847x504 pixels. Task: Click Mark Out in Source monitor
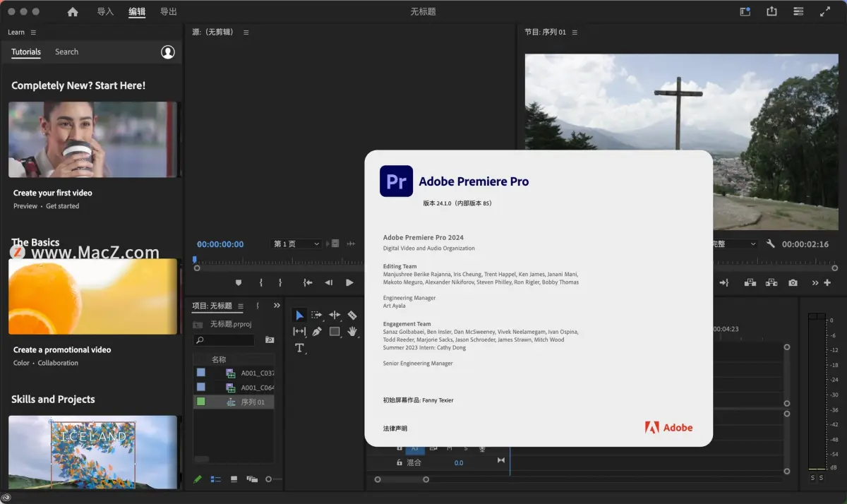point(280,282)
